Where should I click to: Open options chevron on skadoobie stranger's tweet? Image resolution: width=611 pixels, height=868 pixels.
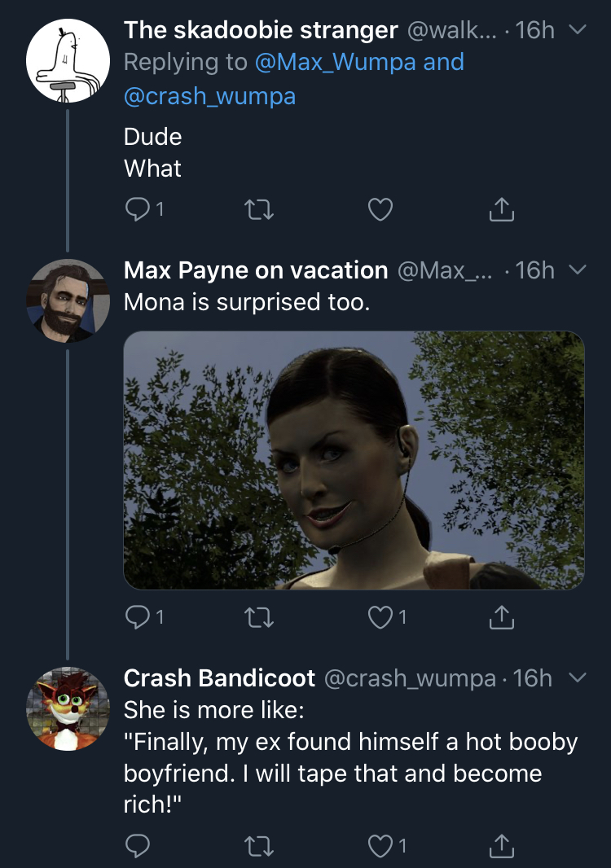point(578,30)
